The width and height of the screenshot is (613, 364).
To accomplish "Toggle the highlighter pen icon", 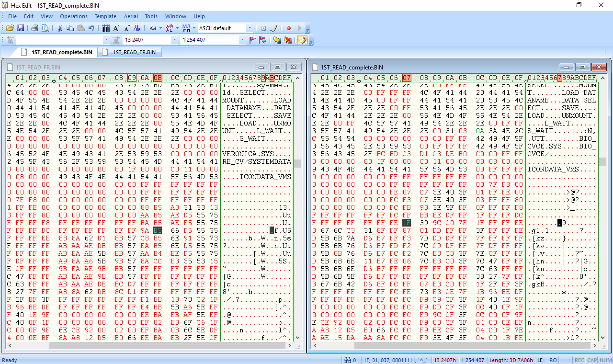I will point(274,28).
